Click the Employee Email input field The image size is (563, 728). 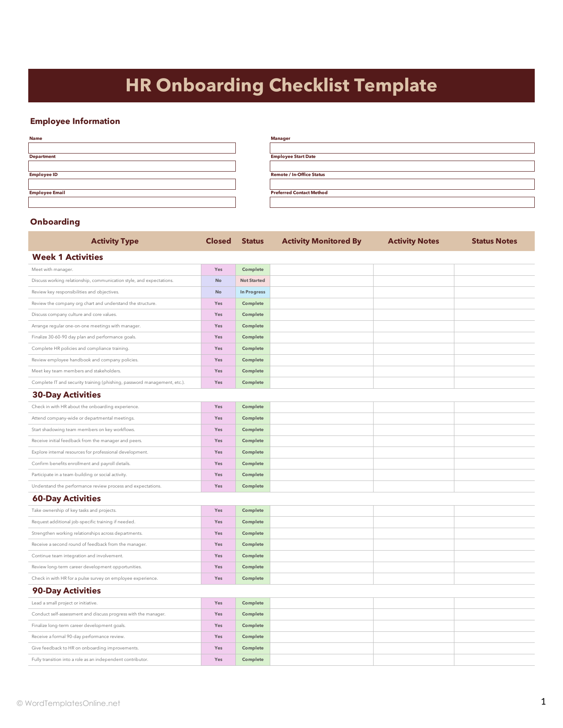coord(132,202)
